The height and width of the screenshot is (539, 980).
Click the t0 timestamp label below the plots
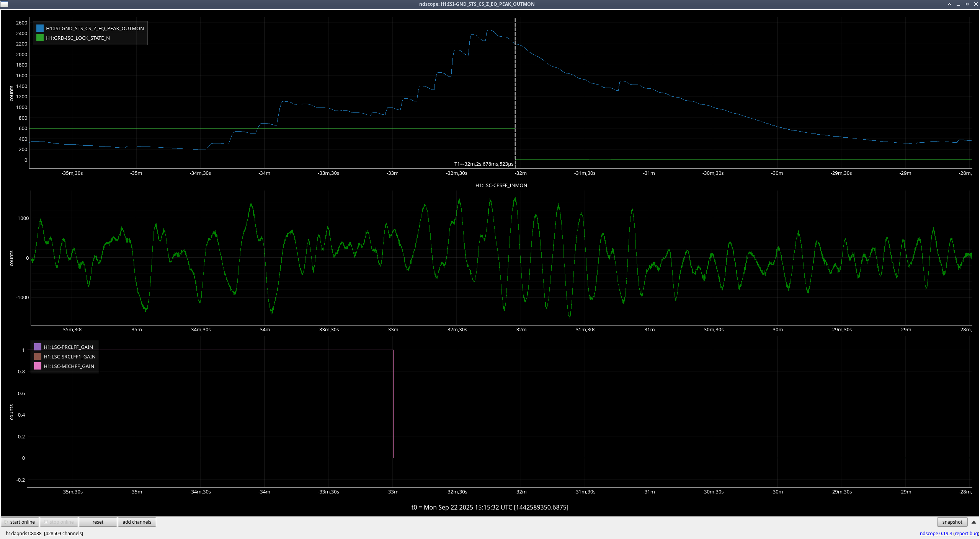[x=490, y=507]
